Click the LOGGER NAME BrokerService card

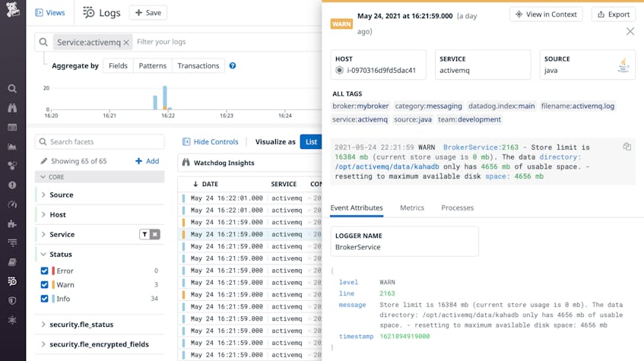pos(404,242)
